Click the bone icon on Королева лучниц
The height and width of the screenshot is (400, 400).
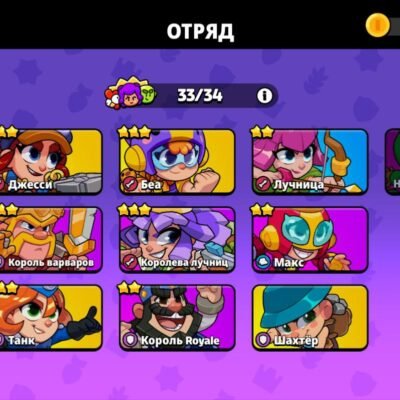pyautogui.click(x=130, y=262)
